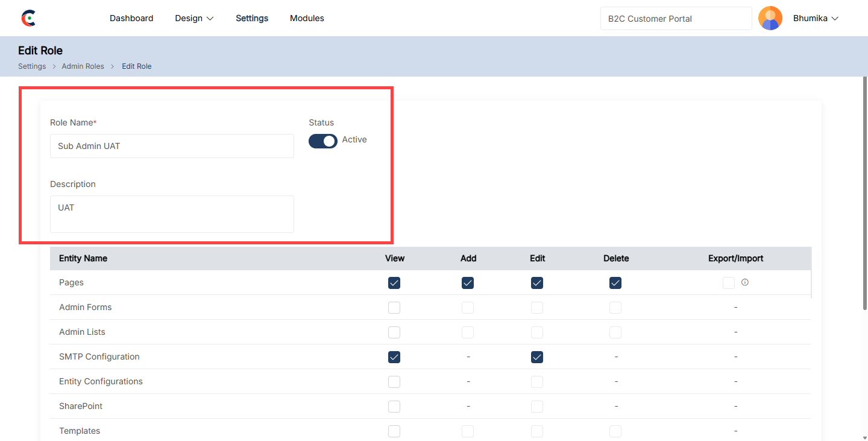
Task: Open Settings in the top navigation
Action: point(252,18)
